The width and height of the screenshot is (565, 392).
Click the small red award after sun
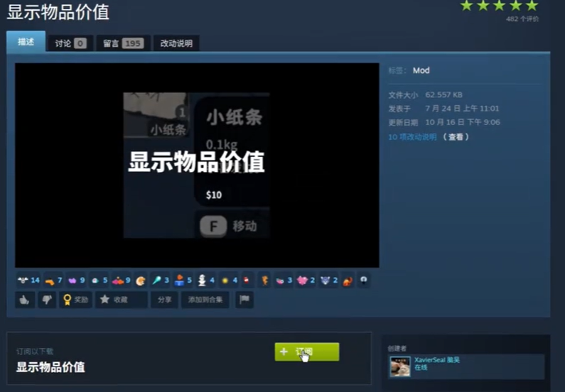[247, 280]
